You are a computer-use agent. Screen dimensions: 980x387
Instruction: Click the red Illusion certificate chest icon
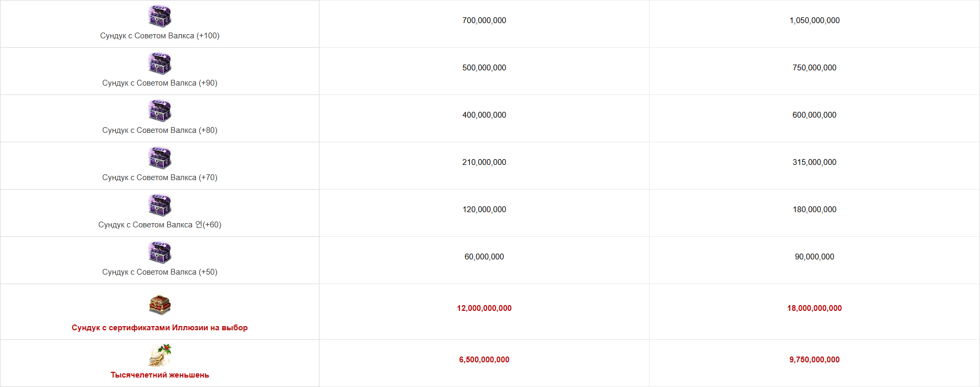160,305
